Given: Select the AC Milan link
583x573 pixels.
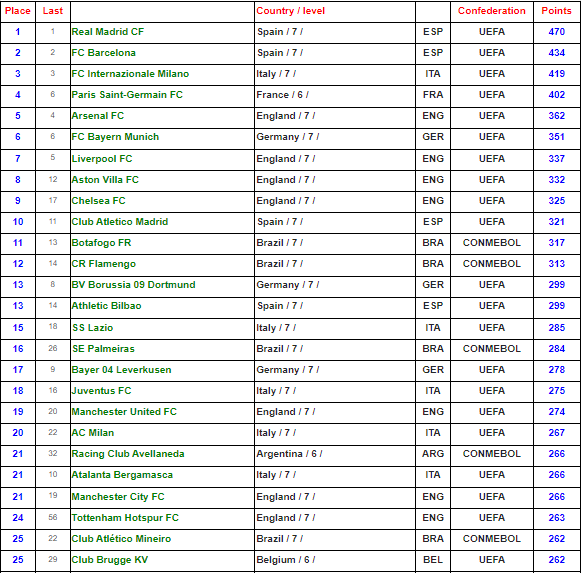Looking at the screenshot, I should (93, 433).
